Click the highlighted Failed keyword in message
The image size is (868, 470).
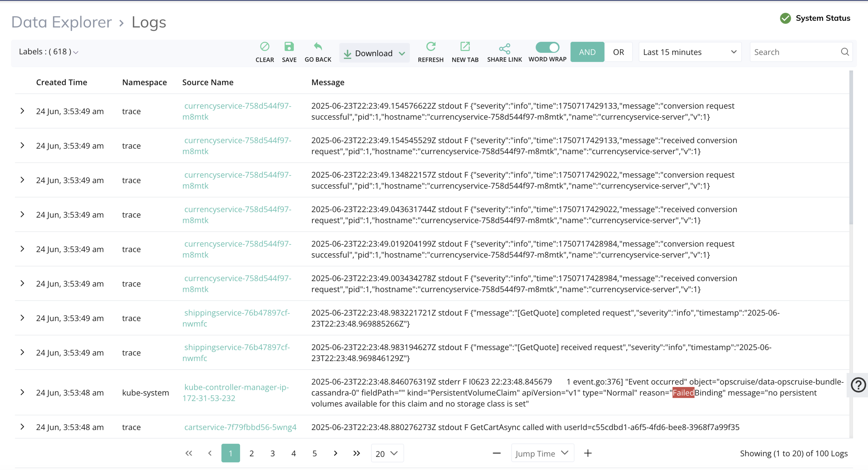point(683,393)
